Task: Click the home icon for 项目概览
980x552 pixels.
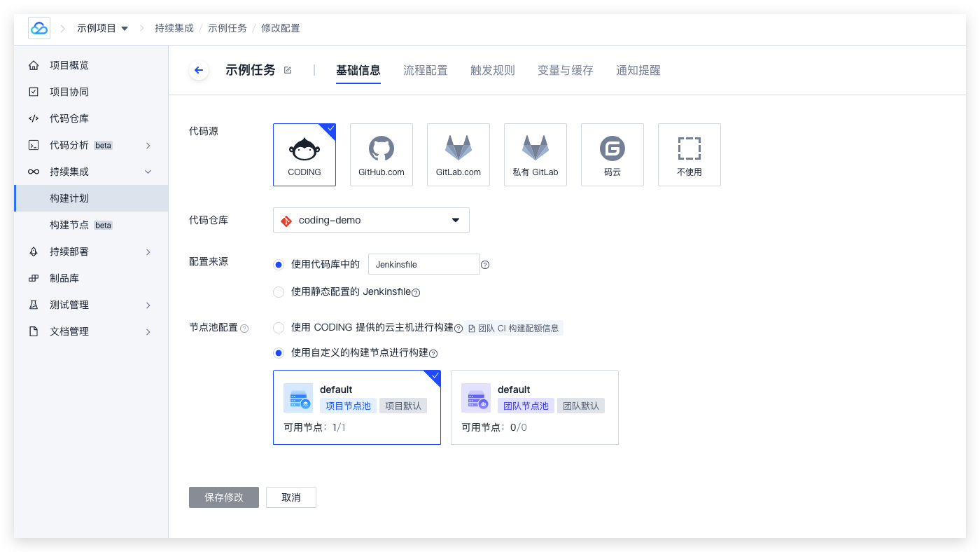Action: coord(34,65)
